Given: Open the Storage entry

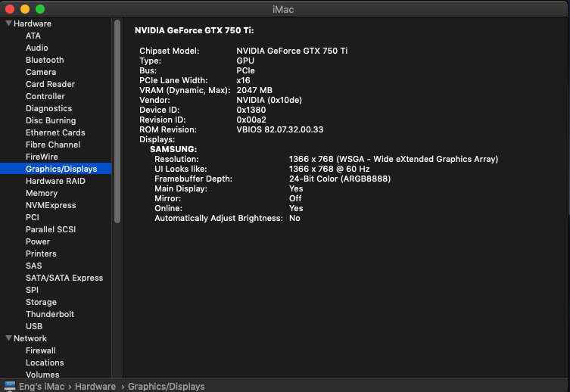Looking at the screenshot, I should tap(41, 302).
